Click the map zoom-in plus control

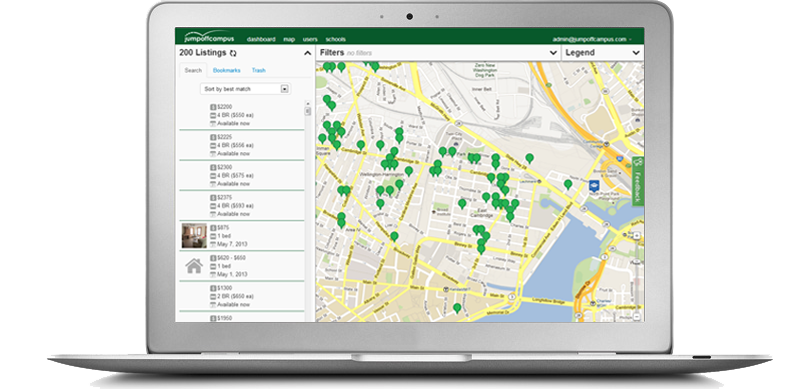click(637, 236)
